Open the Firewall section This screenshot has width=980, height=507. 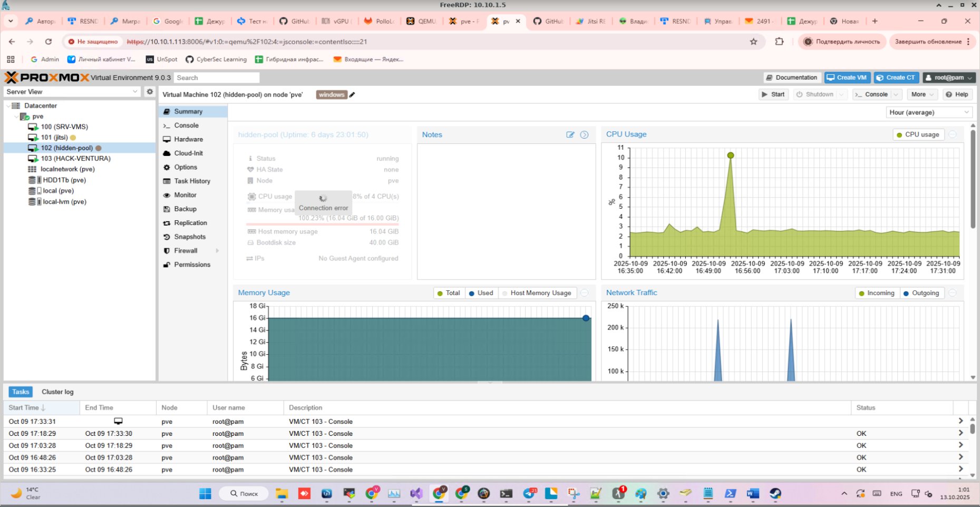pyautogui.click(x=186, y=251)
